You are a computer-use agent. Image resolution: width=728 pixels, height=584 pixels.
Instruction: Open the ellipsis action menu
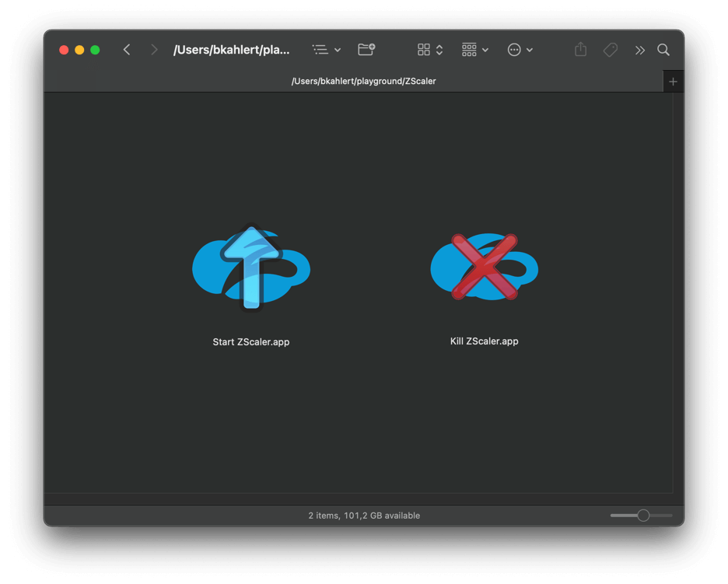tap(514, 50)
